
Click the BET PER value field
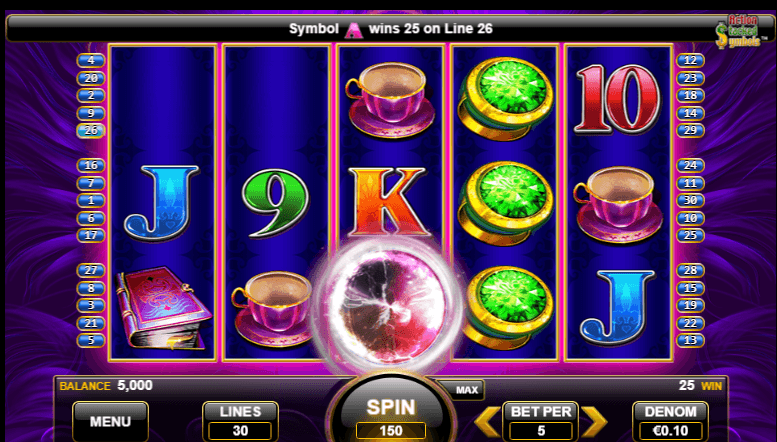[x=541, y=431]
